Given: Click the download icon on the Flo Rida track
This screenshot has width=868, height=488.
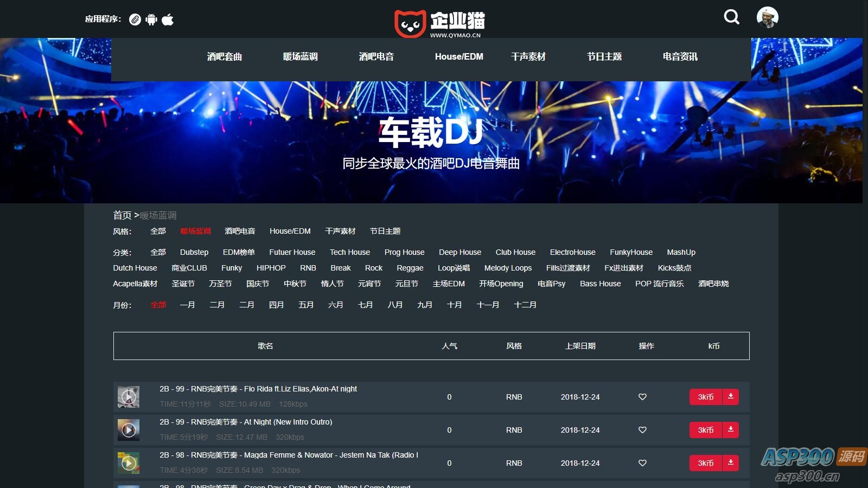Looking at the screenshot, I should click(731, 397).
